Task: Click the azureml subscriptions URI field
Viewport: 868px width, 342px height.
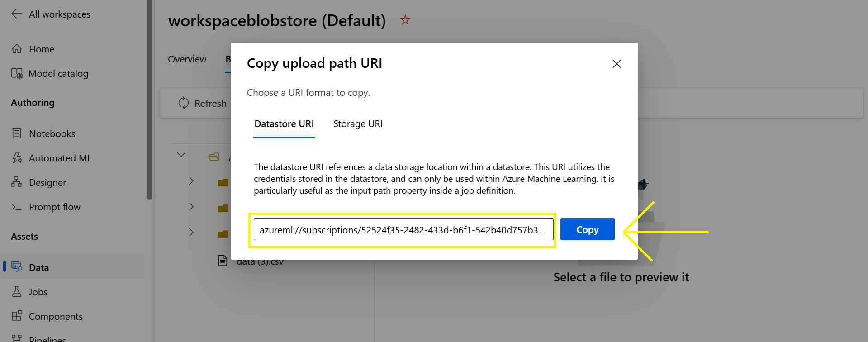Action: coord(403,229)
